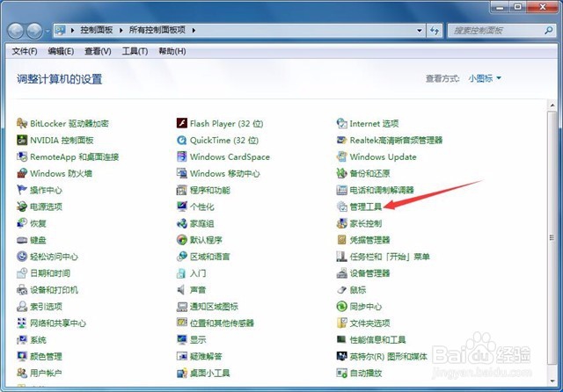Click 任务栏和「开始」菜单 link
This screenshot has height=392, width=563.
pyautogui.click(x=390, y=257)
